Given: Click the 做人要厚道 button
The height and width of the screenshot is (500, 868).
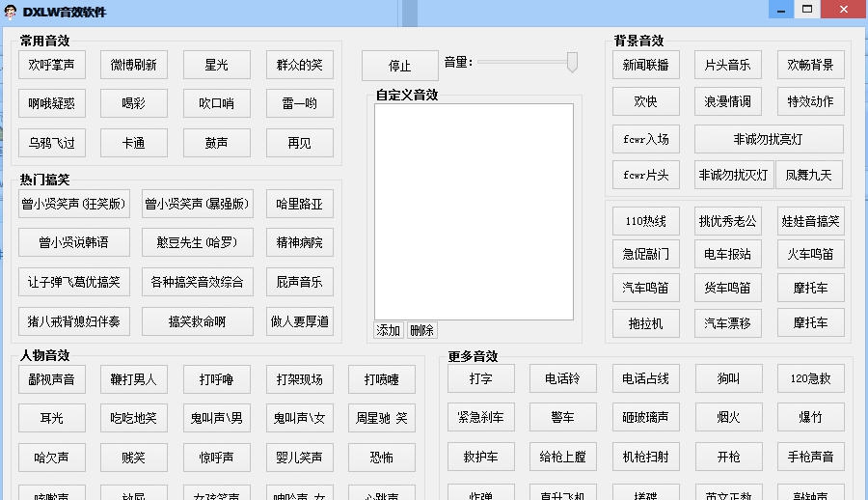Looking at the screenshot, I should [x=300, y=321].
